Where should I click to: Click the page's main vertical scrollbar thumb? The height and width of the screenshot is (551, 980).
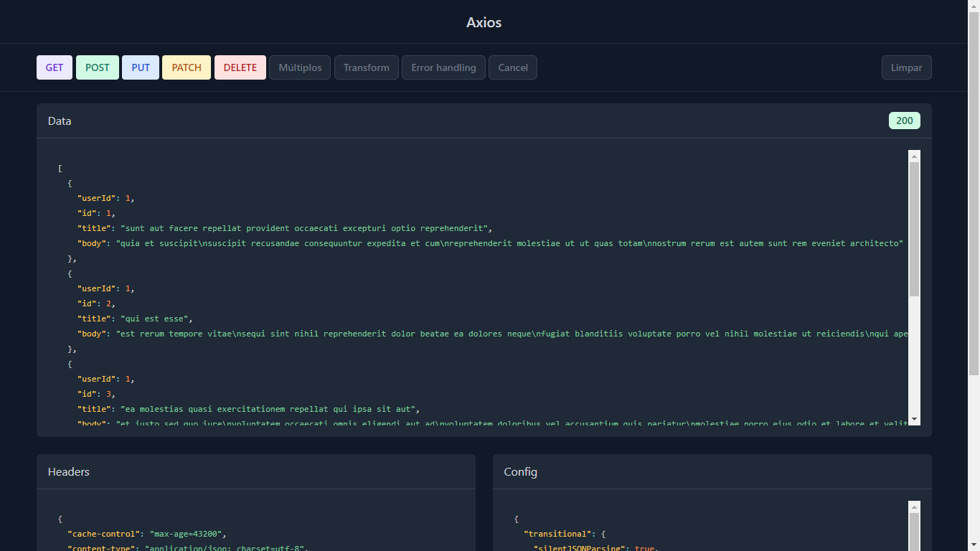[x=974, y=194]
